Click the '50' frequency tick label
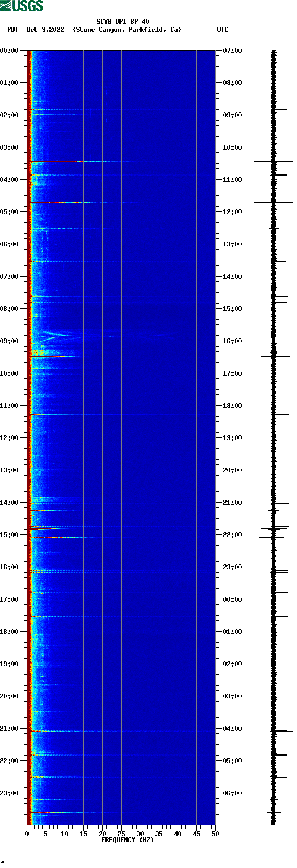 point(215,834)
